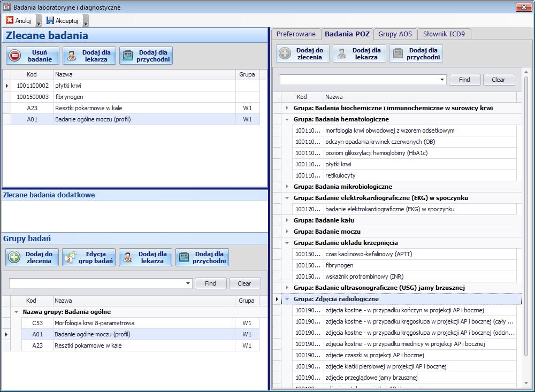Collapse Nazwa grupy: Badania ogólne

[17, 312]
